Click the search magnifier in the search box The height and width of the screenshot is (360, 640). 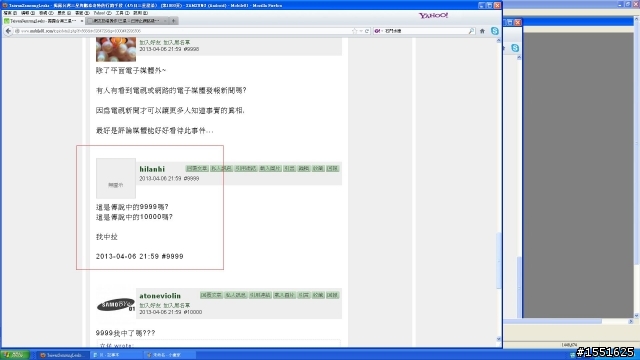pyautogui.click(x=471, y=31)
